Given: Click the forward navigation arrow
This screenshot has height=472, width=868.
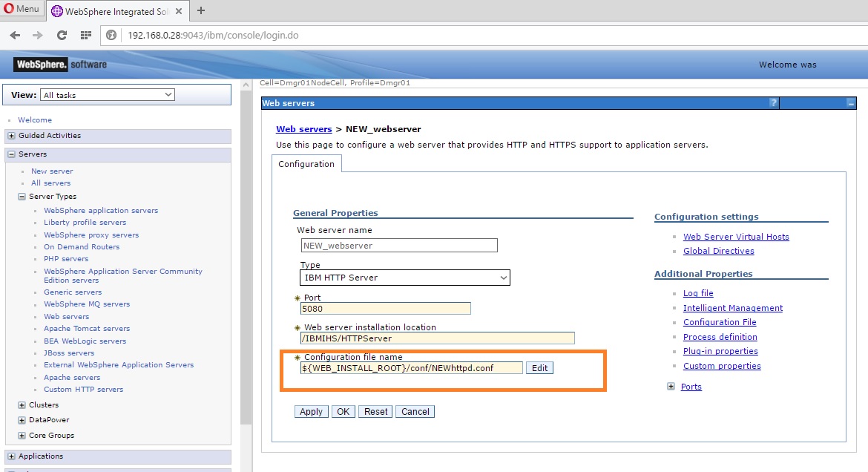Looking at the screenshot, I should coord(38,34).
